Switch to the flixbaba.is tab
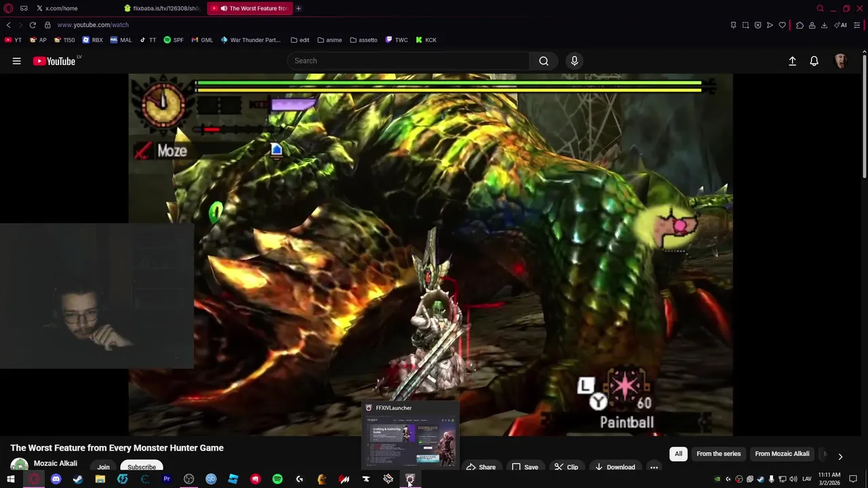Image resolution: width=868 pixels, height=488 pixels. tap(163, 8)
